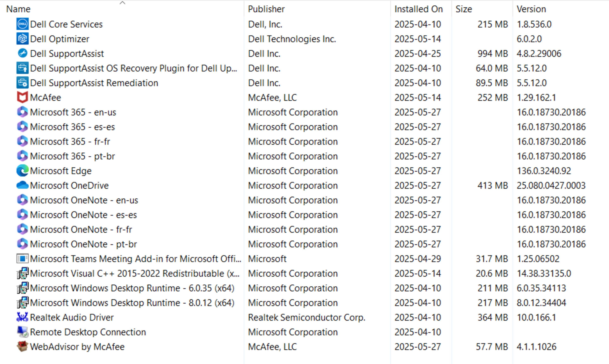Screen dimensions: 609x364
Task: Click the Dell Core Services icon
Action: [22, 24]
